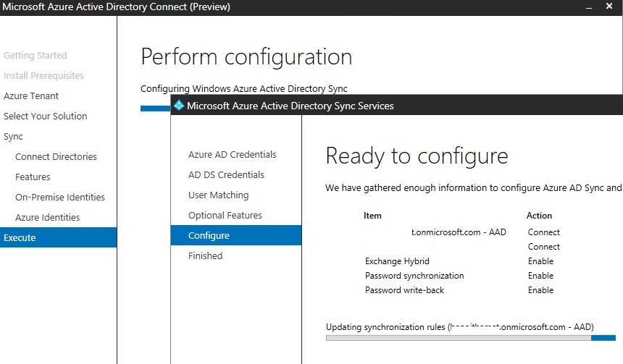Go to the Azure Identities sub-step
Screen dimensions: 623x364
[47, 218]
